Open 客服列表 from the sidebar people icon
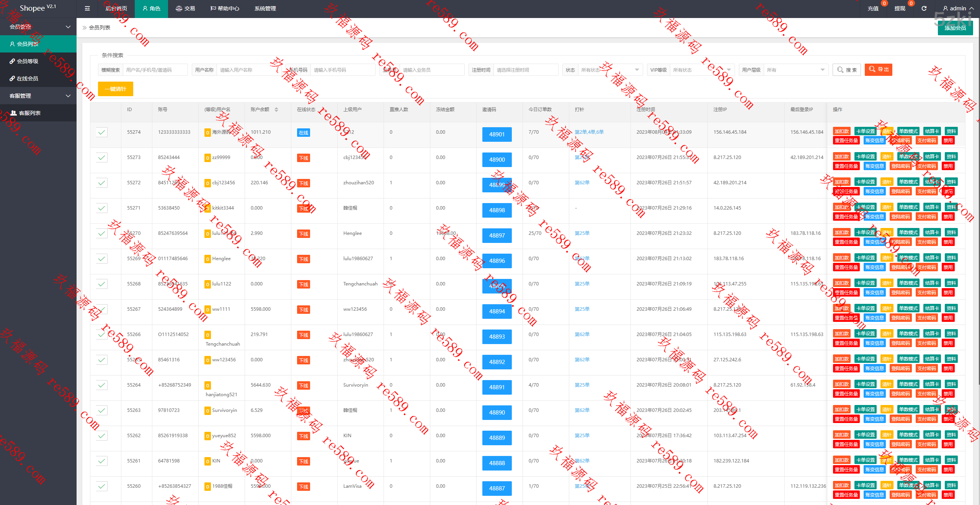 click(x=13, y=113)
